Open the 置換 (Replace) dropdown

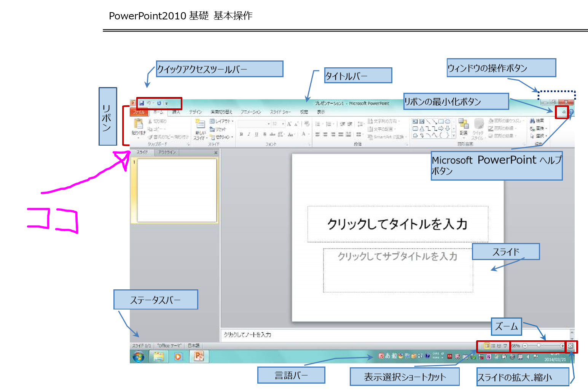point(539,129)
